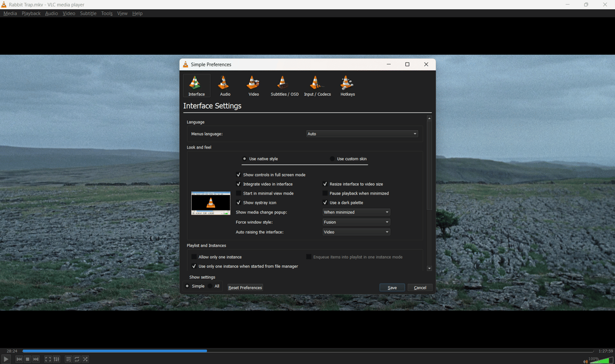Click Reset Preferences button
Image resolution: width=615 pixels, height=364 pixels.
click(x=245, y=288)
